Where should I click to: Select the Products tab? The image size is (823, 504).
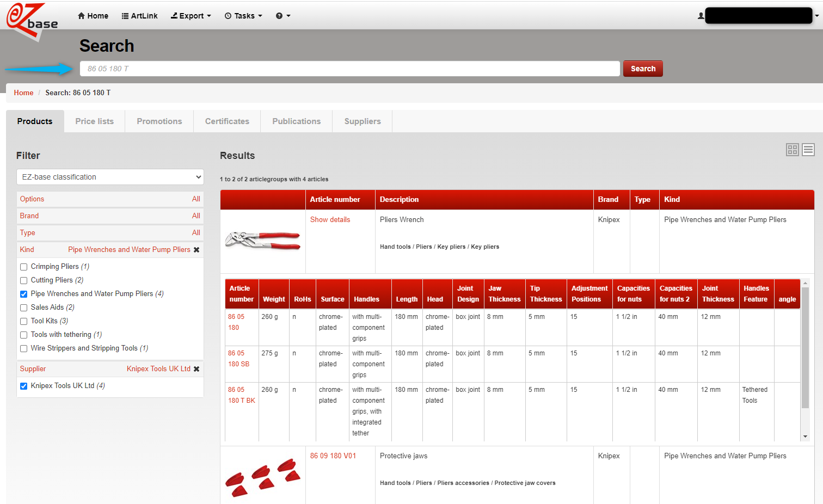pos(35,121)
